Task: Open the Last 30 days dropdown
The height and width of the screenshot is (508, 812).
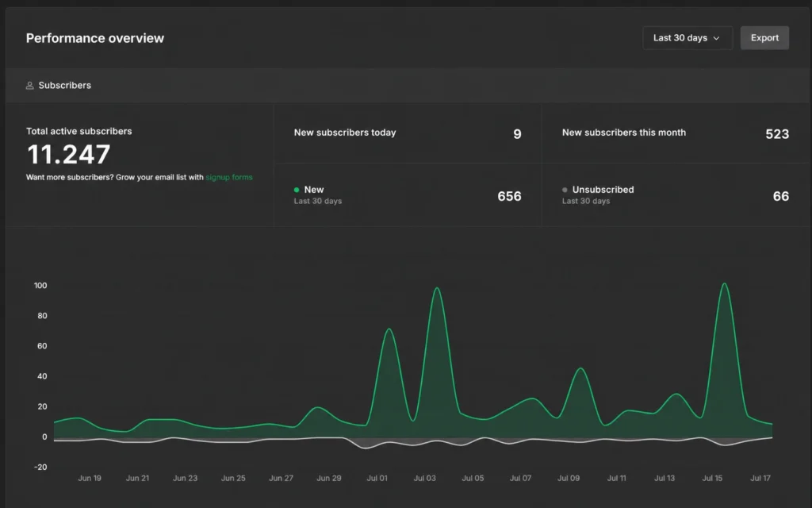Action: 688,38
